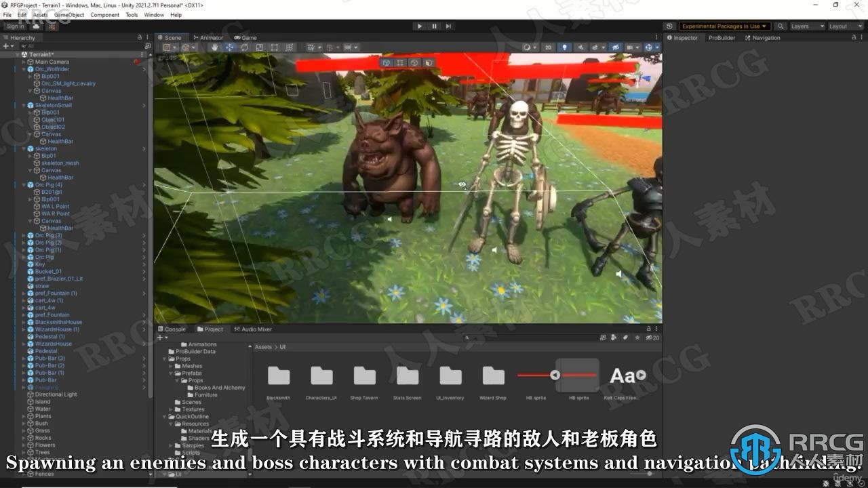Toggle scene audio
This screenshot has width=868, height=488.
580,47
